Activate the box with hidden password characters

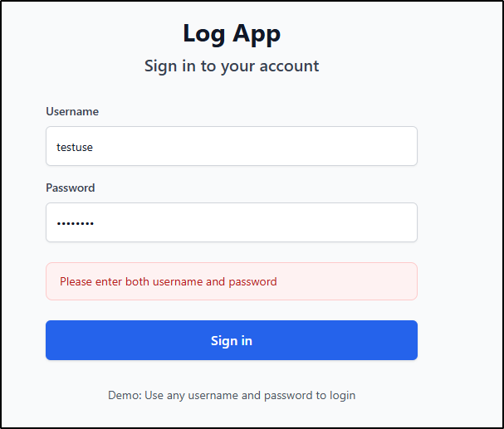tap(232, 222)
